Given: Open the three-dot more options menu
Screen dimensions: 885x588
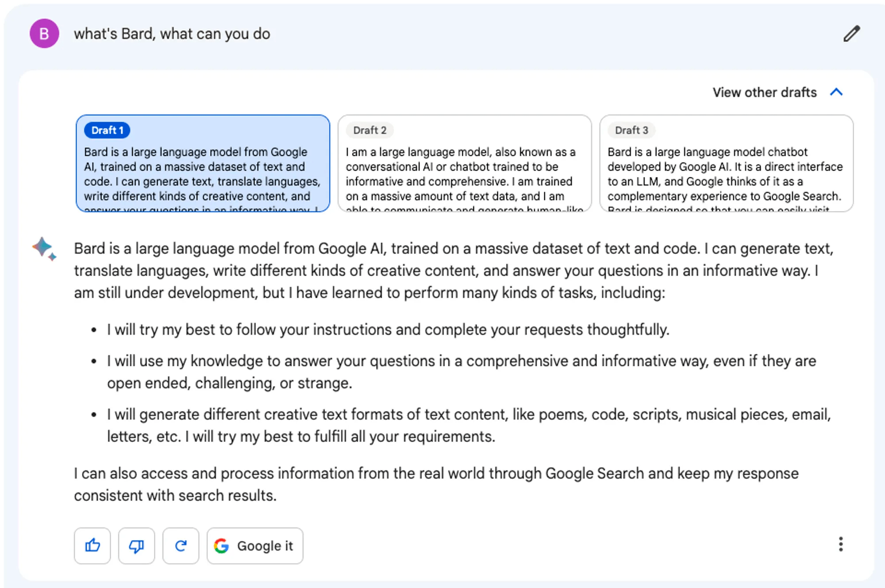Looking at the screenshot, I should [x=841, y=544].
